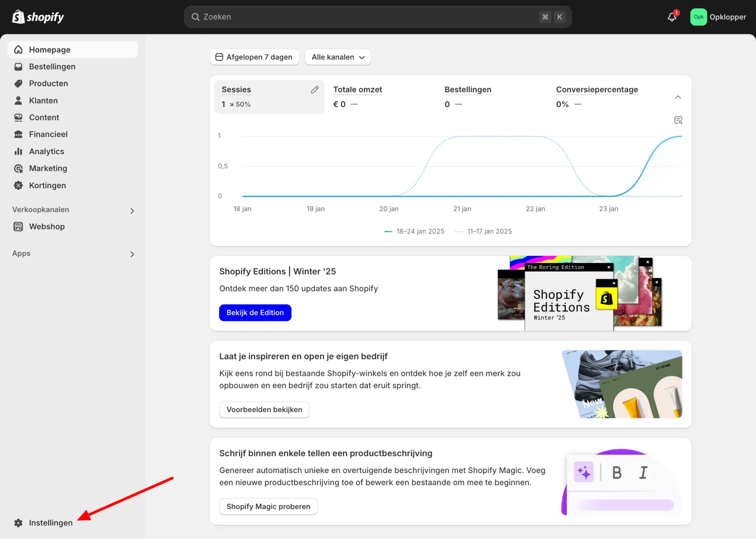Image resolution: width=756 pixels, height=539 pixels.
Task: Click the Zoeken search field
Action: [378, 17]
